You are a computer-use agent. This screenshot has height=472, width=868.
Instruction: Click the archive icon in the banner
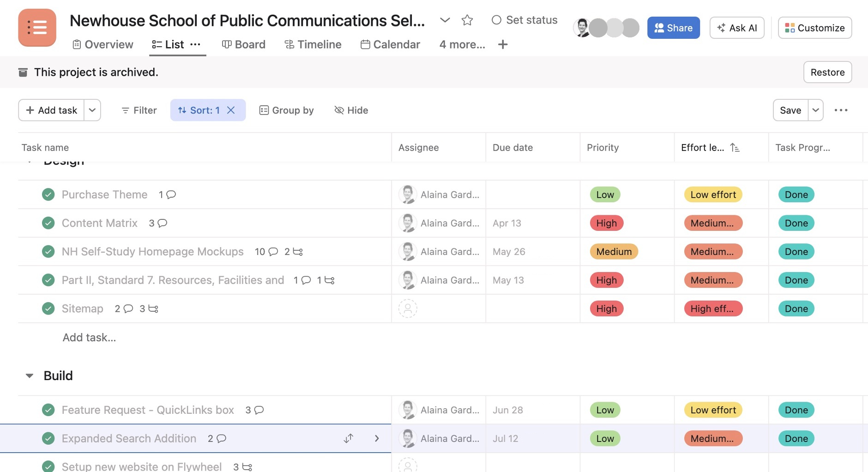point(23,72)
